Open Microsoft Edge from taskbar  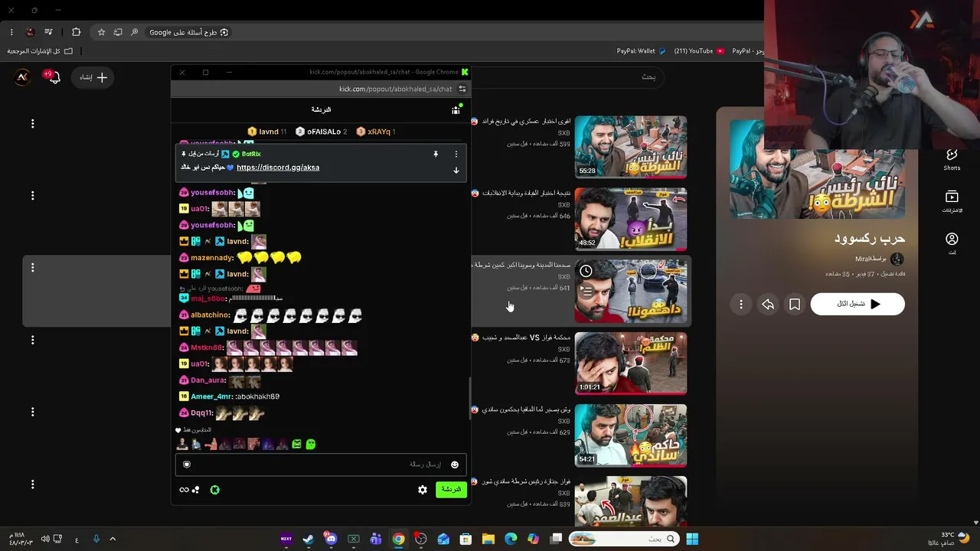tap(511, 540)
